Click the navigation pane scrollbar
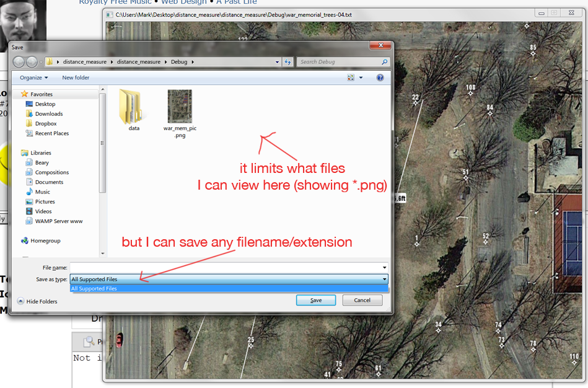The height and width of the screenshot is (388, 588). [x=103, y=143]
